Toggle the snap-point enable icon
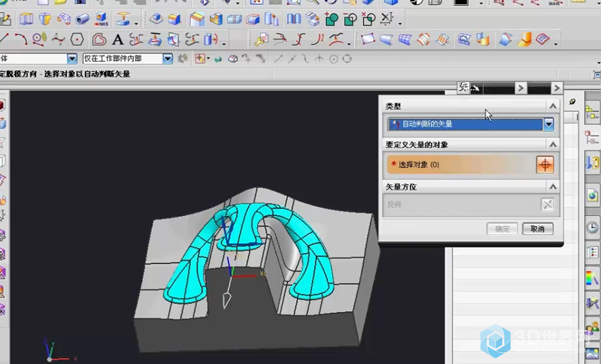This screenshot has height=364, width=601. pos(200,59)
